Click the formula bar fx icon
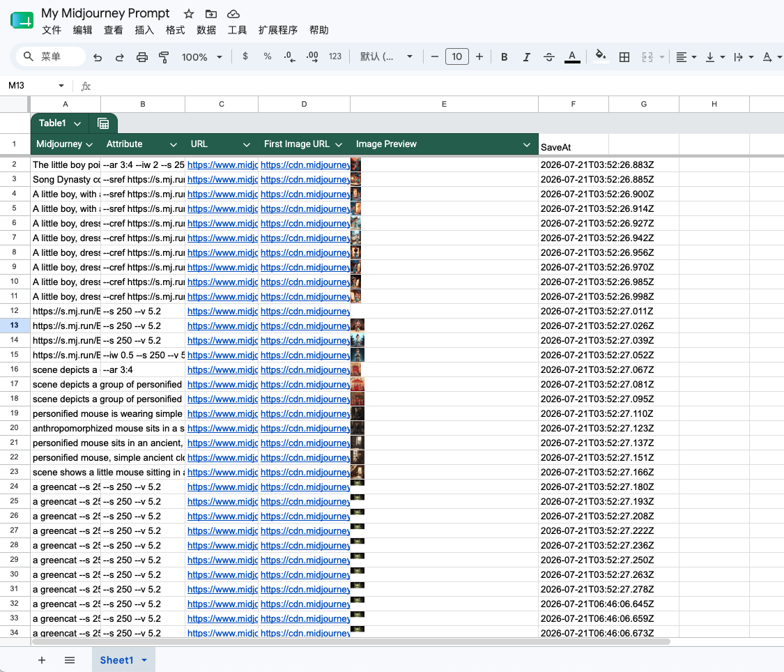The height and width of the screenshot is (672, 784). 86,86
